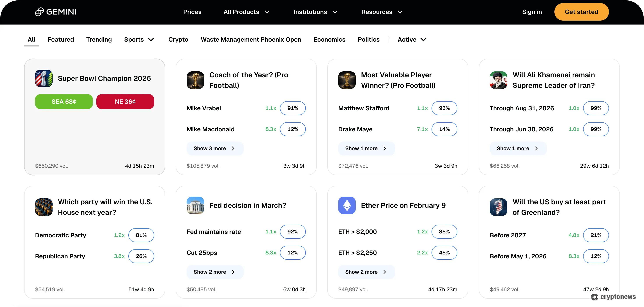The height and width of the screenshot is (307, 644).
Task: Select Before 2027 21% odds button
Action: (596, 235)
